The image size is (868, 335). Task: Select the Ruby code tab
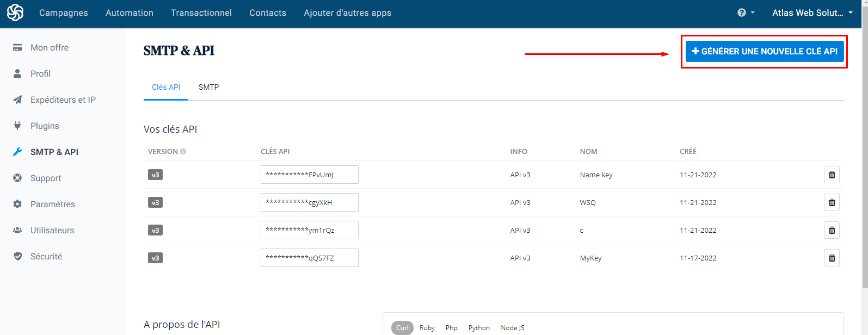pyautogui.click(x=427, y=327)
